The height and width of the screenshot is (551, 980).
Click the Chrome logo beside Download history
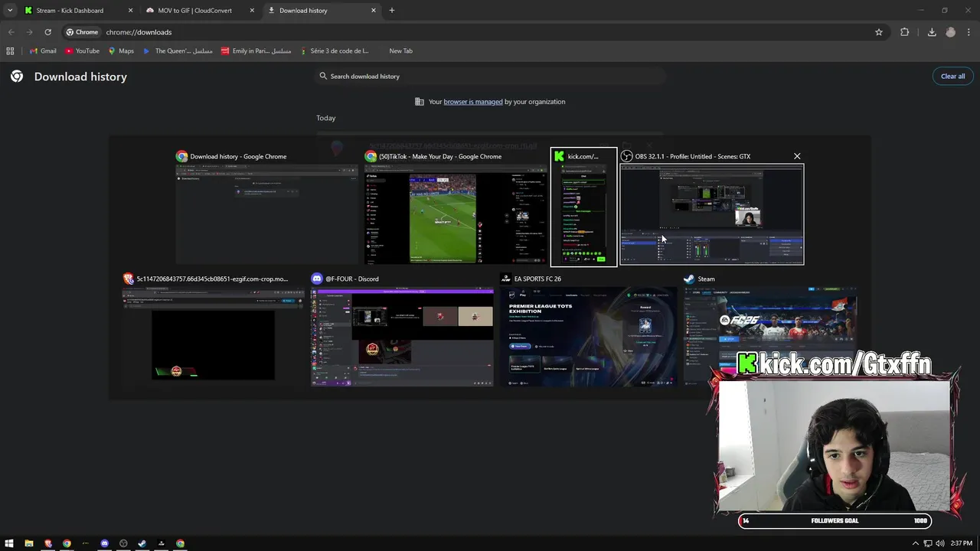pos(17,77)
